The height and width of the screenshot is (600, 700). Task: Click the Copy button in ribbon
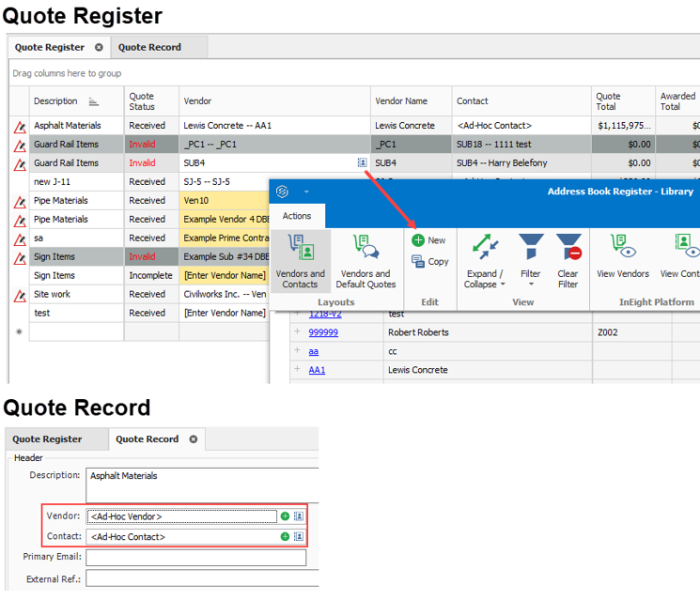[x=430, y=262]
